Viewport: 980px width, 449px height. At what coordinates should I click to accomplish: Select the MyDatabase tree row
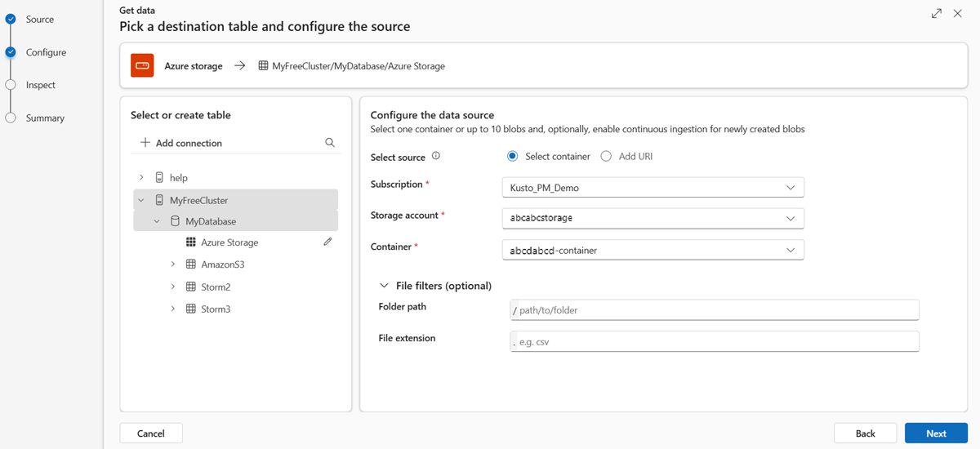[x=235, y=221]
